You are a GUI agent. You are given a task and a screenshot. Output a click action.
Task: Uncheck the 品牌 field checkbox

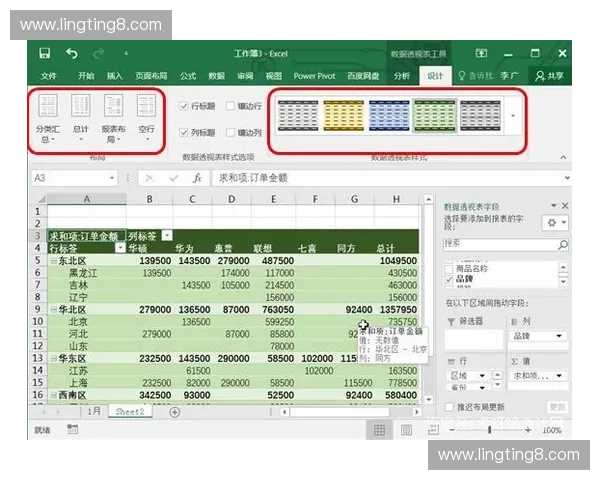(449, 279)
